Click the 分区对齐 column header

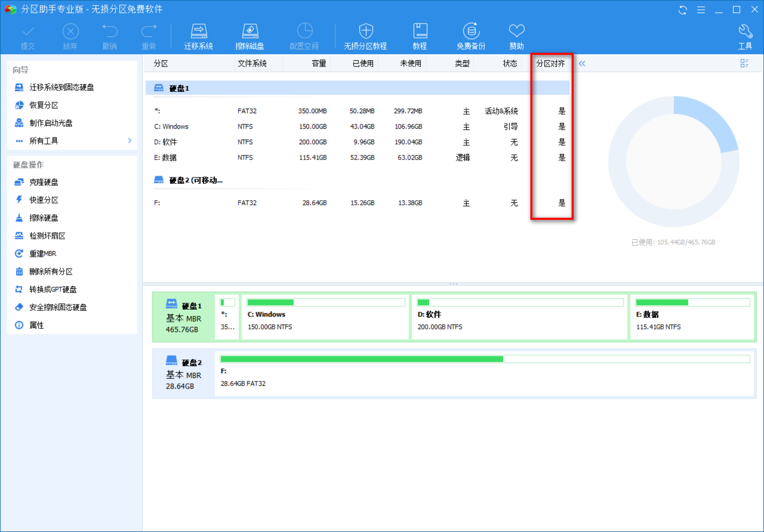pyautogui.click(x=550, y=63)
